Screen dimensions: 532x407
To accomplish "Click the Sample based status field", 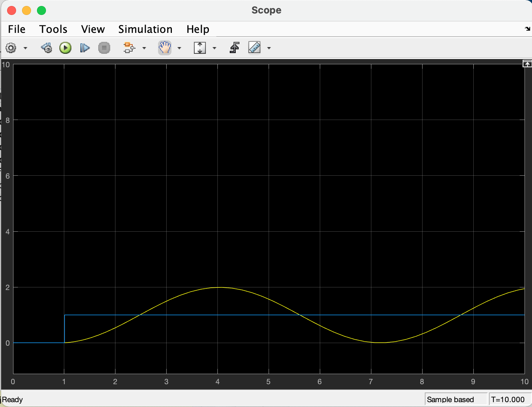I will click(x=456, y=400).
